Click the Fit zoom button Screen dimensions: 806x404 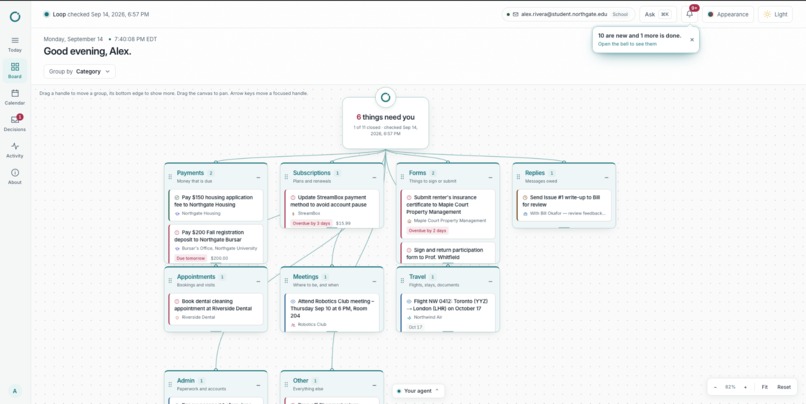(764, 387)
